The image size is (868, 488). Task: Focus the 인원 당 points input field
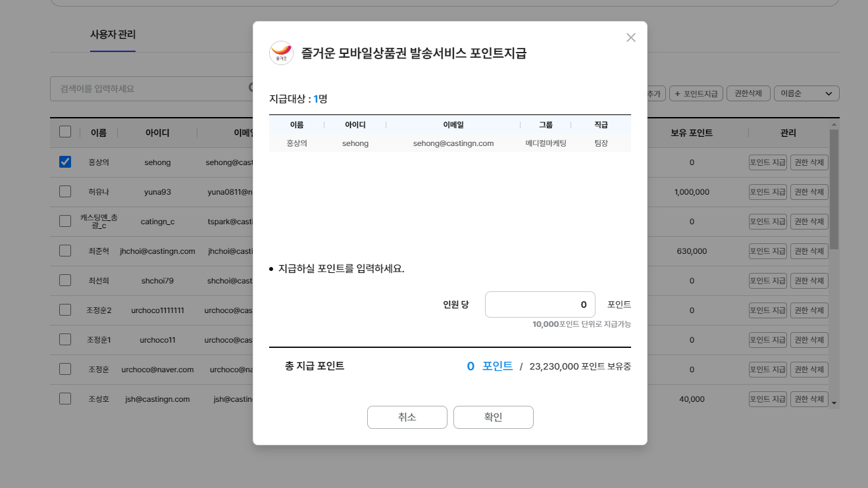540,305
